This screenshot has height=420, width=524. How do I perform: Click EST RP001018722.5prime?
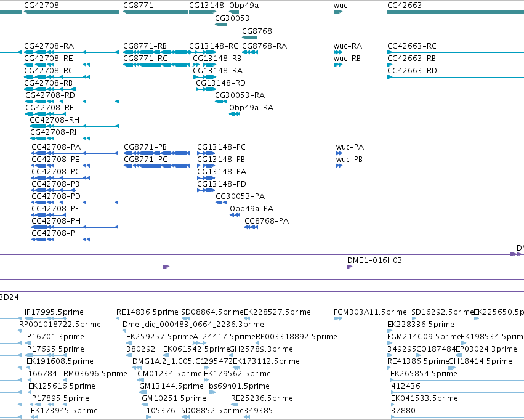60,325
